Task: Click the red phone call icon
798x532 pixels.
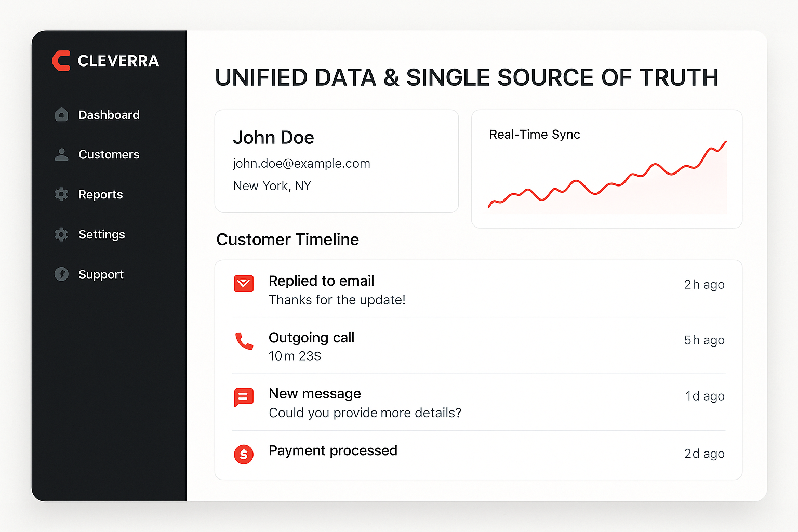Action: click(244, 341)
